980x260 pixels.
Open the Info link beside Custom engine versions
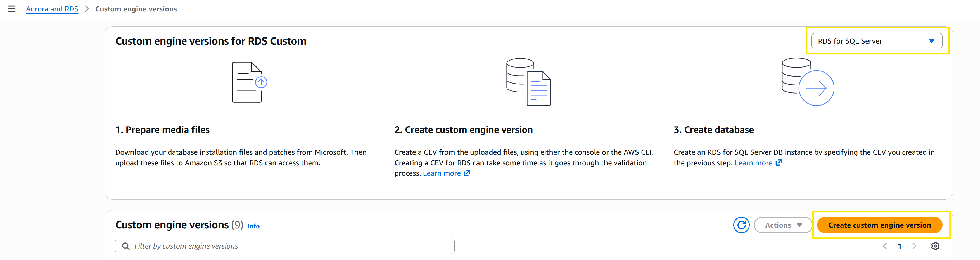(253, 226)
